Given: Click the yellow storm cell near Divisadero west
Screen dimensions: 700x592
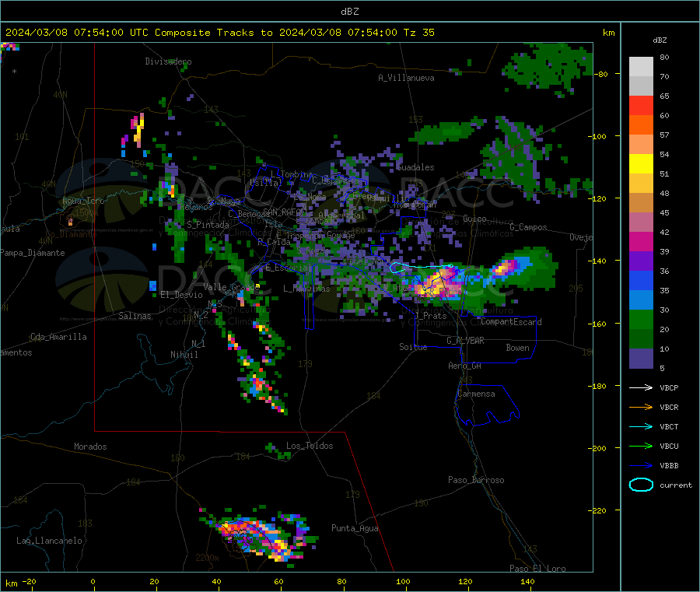Looking at the screenshot, I should click(x=138, y=131).
